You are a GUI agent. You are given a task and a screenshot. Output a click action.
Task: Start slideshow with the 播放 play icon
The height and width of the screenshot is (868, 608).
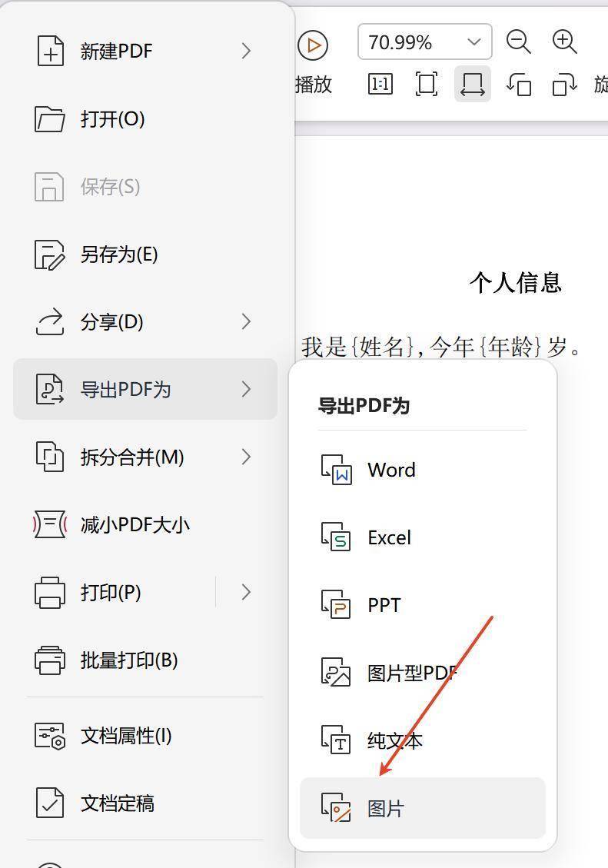tap(313, 46)
